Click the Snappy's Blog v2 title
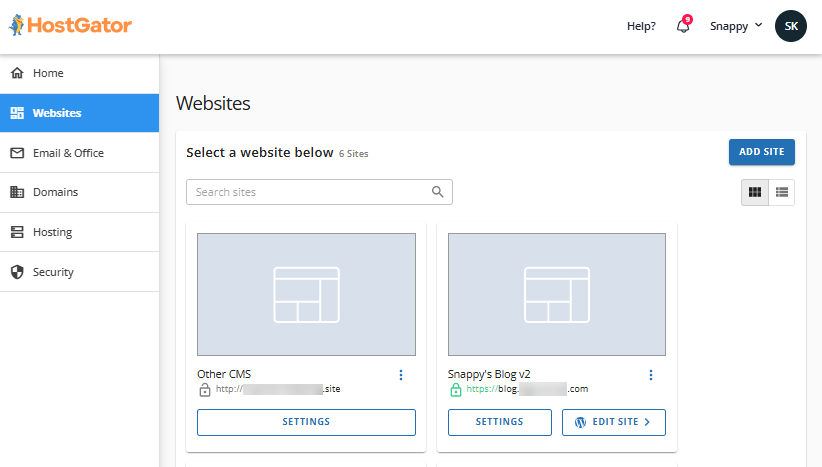This screenshot has height=467, width=822. pyautogui.click(x=489, y=374)
